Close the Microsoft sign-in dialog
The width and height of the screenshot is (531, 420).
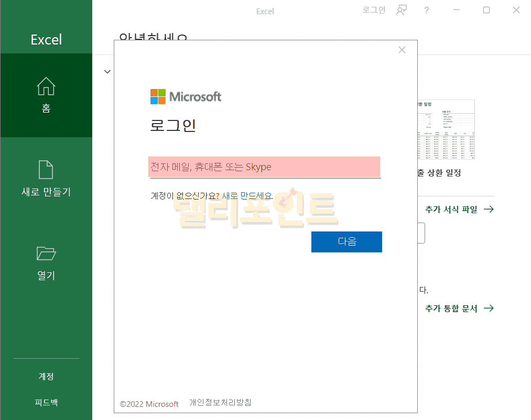point(402,50)
